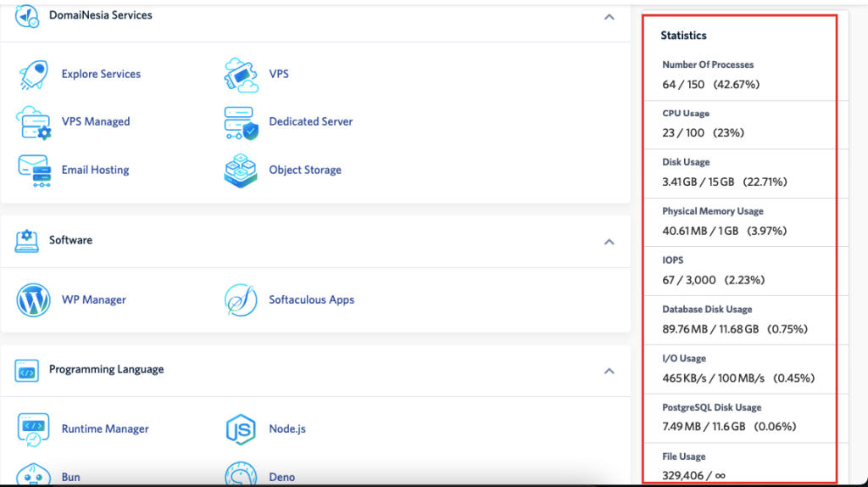Click the Email Hosting envelope icon
868x487 pixels.
[x=34, y=170]
